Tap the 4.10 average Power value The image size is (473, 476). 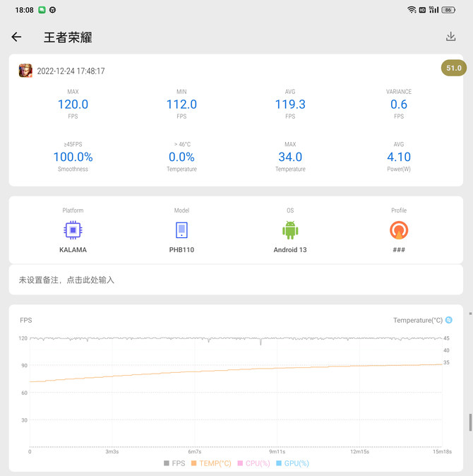pyautogui.click(x=399, y=157)
